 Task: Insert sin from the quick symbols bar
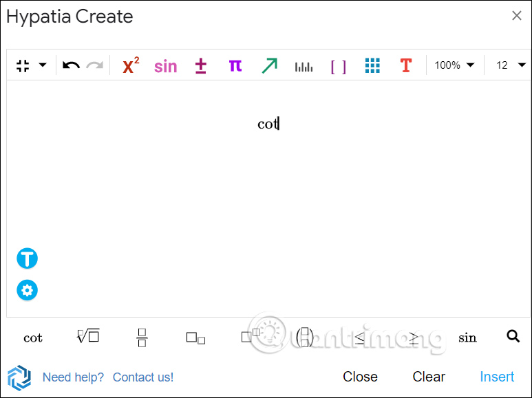pyautogui.click(x=467, y=338)
